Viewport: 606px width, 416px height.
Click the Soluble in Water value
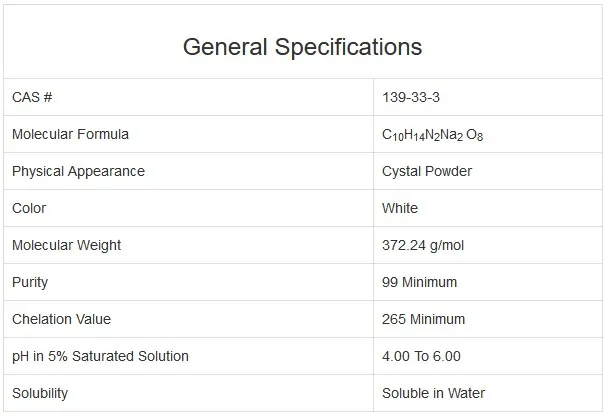tap(433, 393)
